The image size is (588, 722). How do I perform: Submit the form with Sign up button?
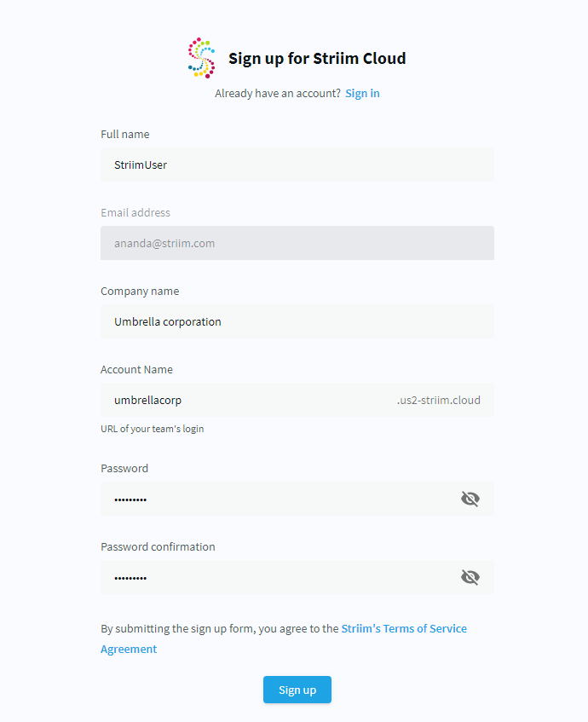point(297,690)
